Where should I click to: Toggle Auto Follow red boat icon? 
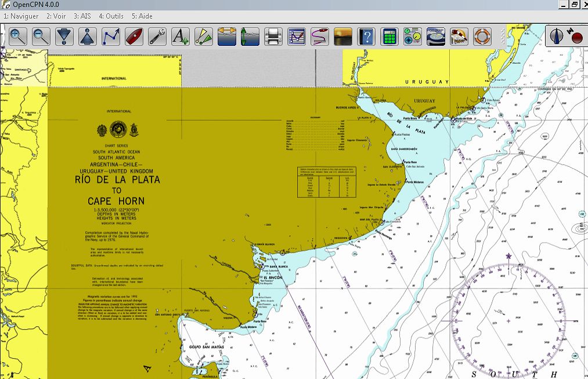(x=134, y=37)
